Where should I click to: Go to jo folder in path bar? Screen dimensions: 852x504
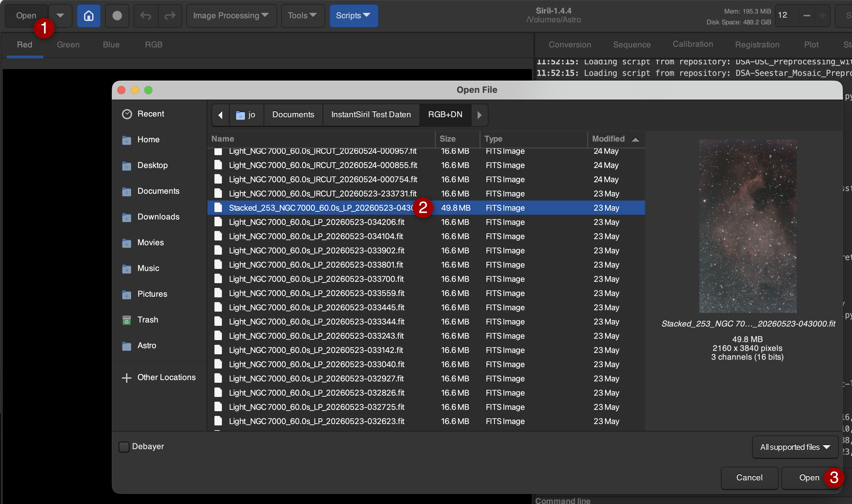(246, 115)
